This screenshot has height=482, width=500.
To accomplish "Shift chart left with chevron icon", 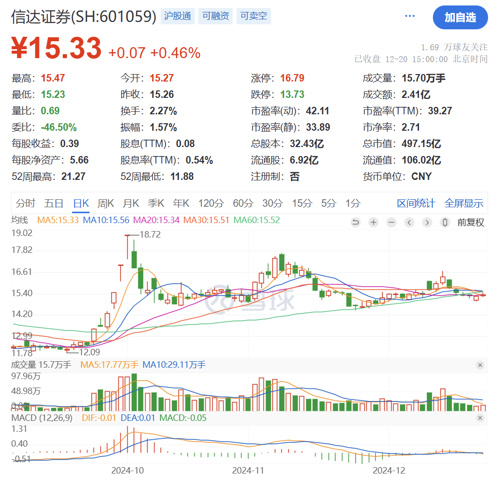I will click(x=409, y=222).
